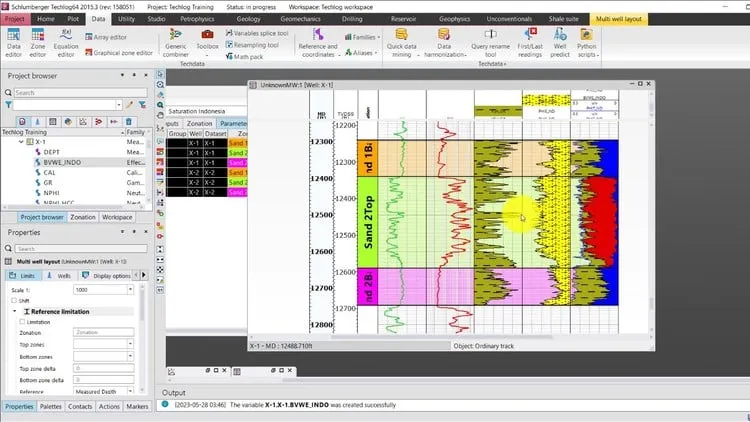Launch the Equation editor
Viewport: 750px width, 422px height.
[66, 43]
